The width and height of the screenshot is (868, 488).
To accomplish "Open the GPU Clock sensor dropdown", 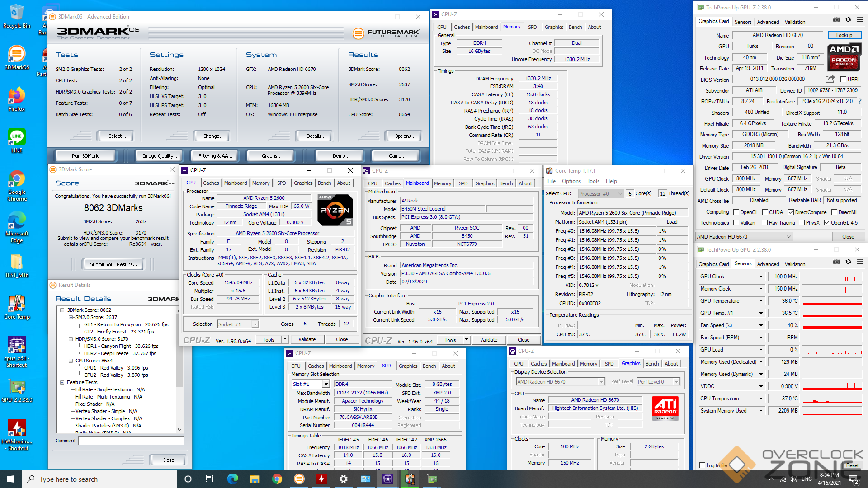I will [x=761, y=277].
